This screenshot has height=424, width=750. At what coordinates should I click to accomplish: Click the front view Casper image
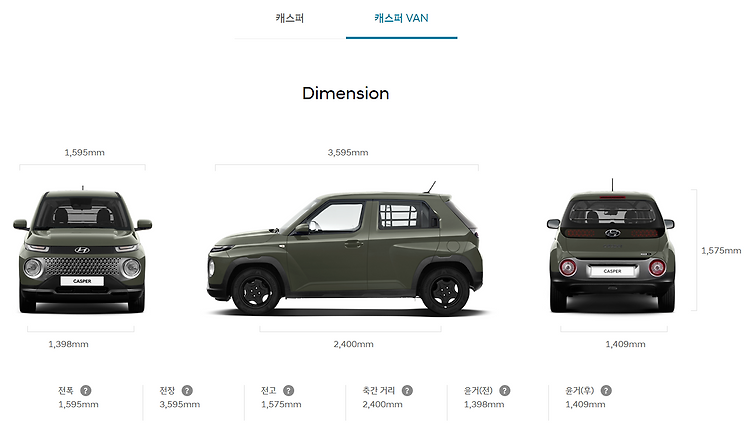click(82, 250)
